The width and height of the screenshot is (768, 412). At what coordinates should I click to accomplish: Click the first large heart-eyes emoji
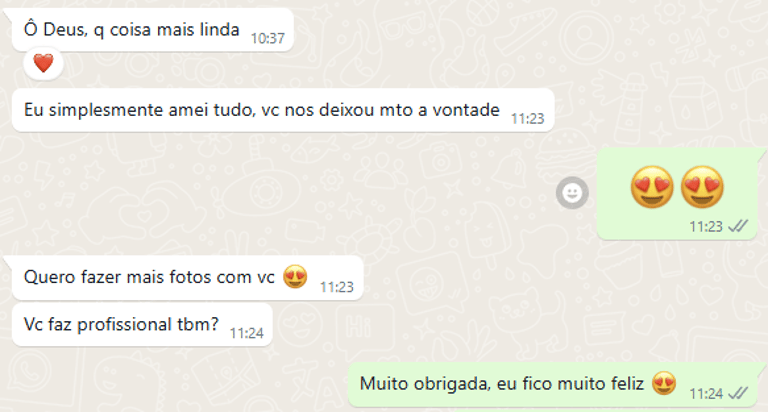pos(652,187)
